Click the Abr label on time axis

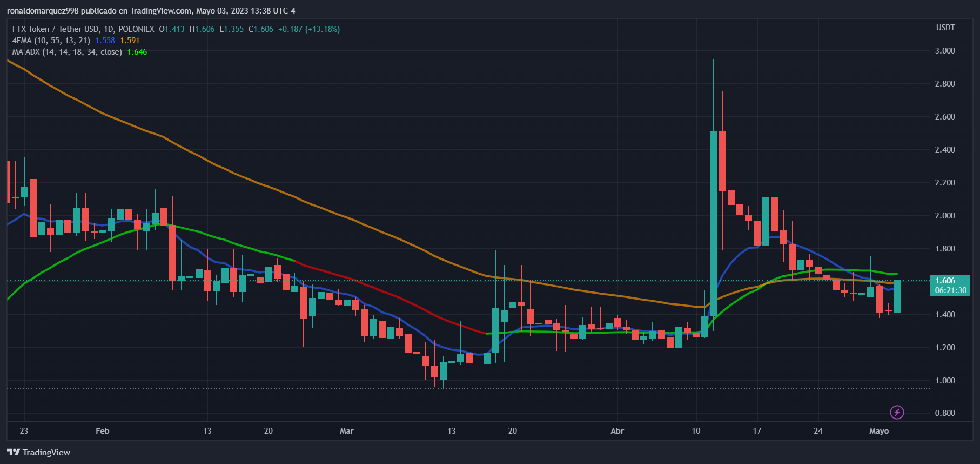[617, 431]
